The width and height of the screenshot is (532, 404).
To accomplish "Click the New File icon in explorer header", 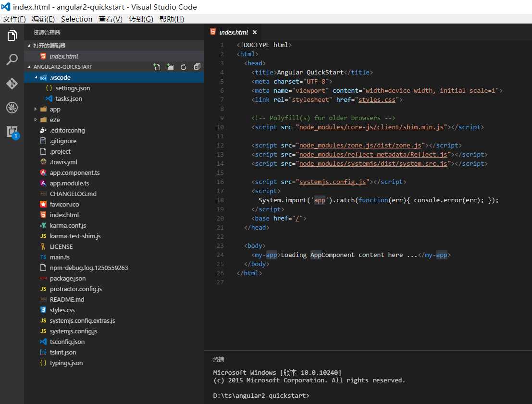I will pos(157,67).
